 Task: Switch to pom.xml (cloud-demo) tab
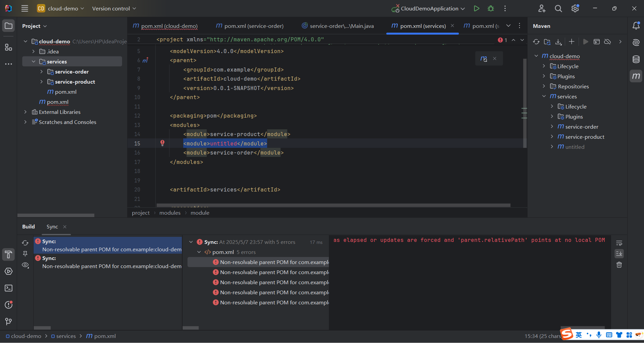click(x=165, y=26)
